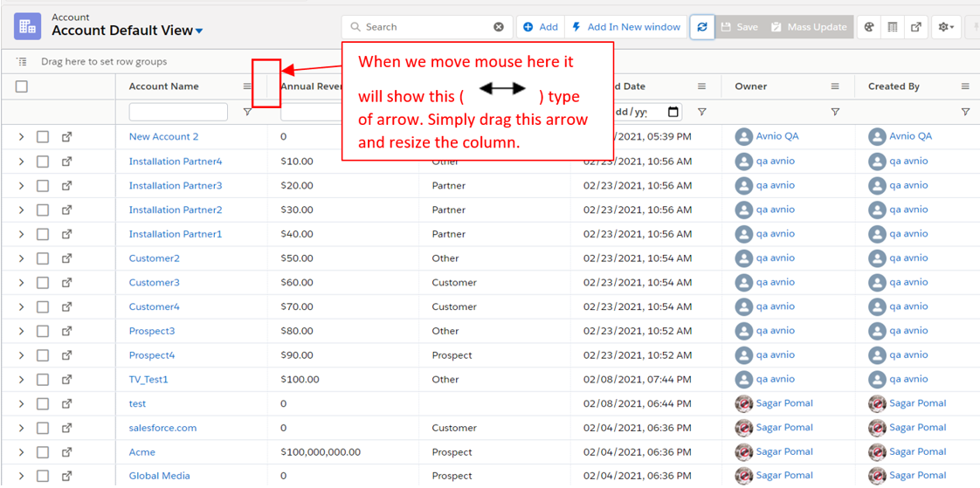Open the salesforce.com account link
The width and height of the screenshot is (980, 488).
[162, 428]
